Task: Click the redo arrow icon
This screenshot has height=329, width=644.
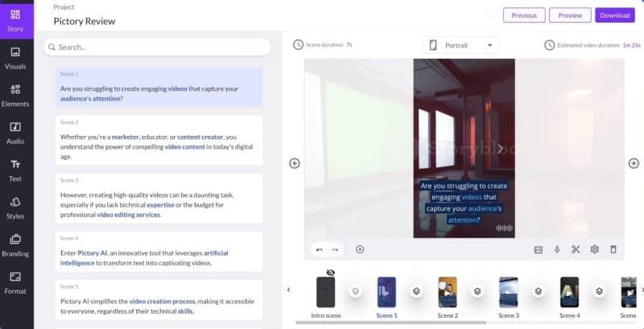Action: pos(335,249)
